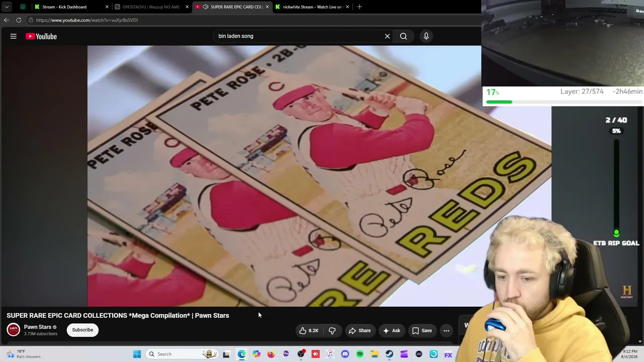
Task: Mute the audio on the YouTube tab
Action: (205, 7)
